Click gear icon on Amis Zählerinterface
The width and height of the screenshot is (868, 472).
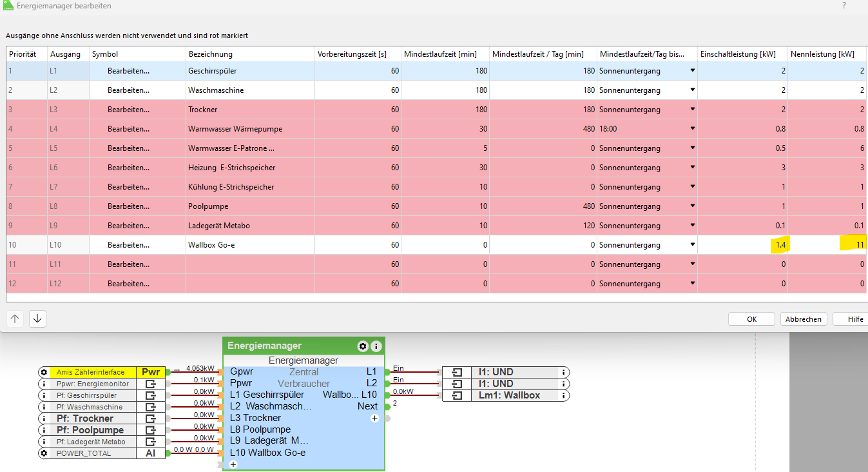[44, 372]
